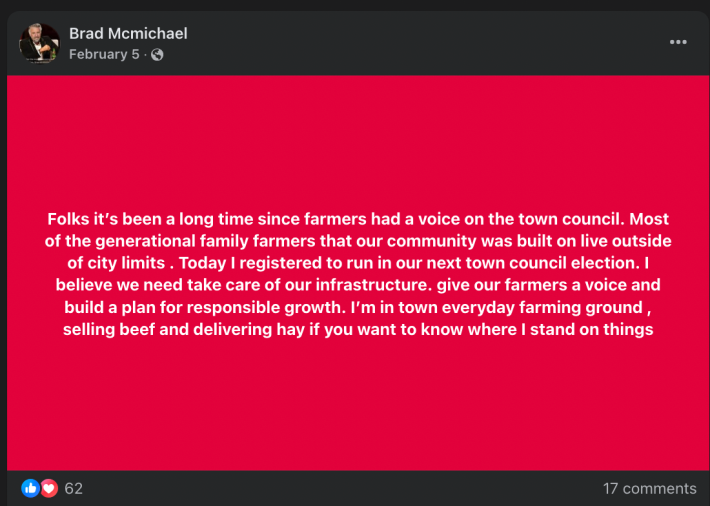Click the red heart reaction icon
Image resolution: width=710 pixels, height=506 pixels.
(x=49, y=488)
